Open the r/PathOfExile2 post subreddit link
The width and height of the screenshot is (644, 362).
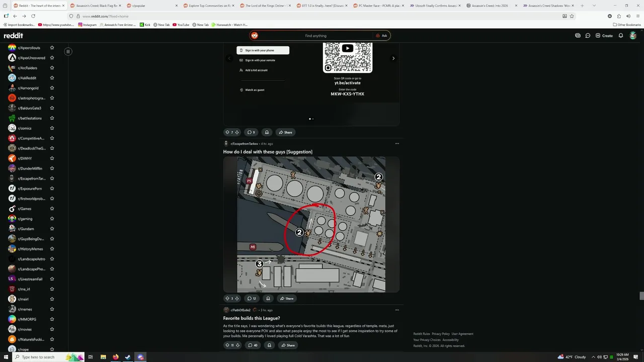click(240, 310)
